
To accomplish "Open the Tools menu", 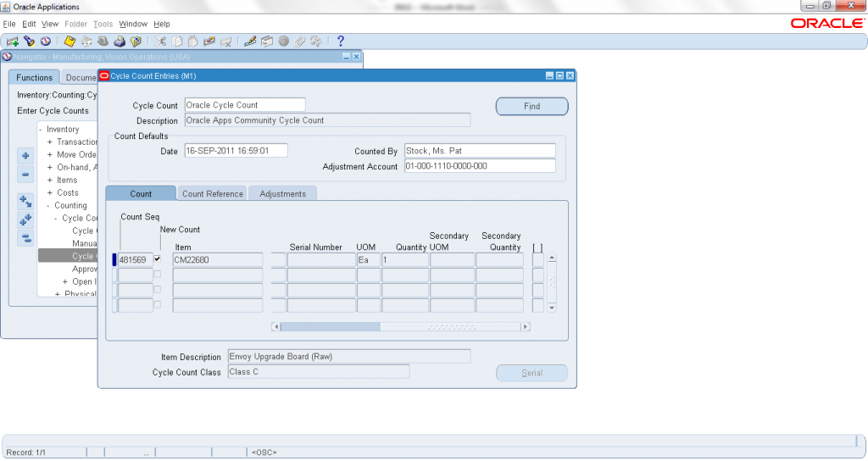I will tap(103, 24).
